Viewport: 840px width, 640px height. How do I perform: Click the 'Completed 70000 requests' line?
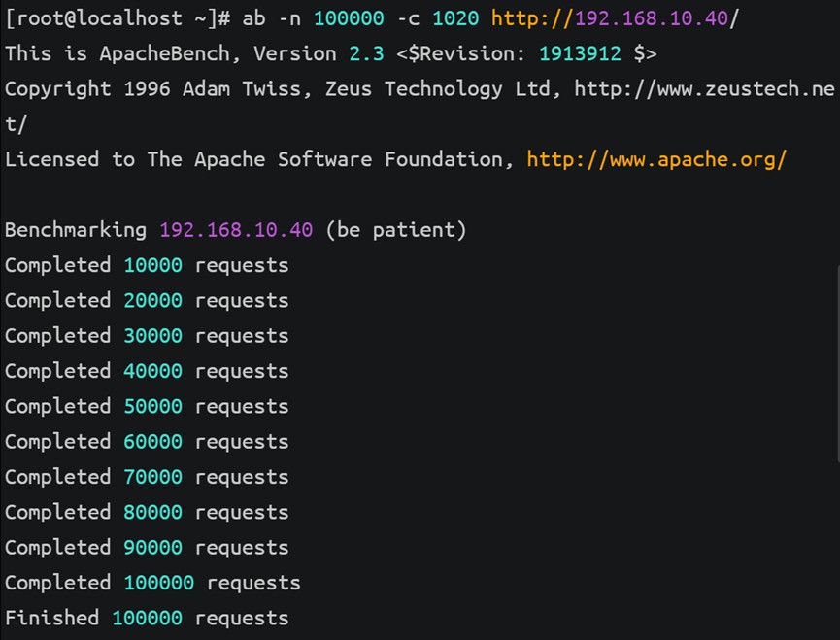click(147, 477)
